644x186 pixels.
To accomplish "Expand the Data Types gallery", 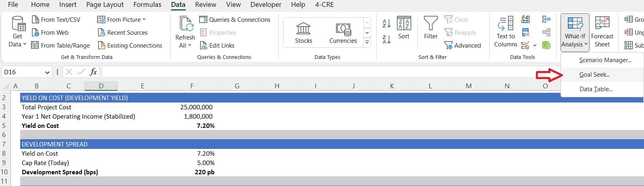I will pos(367,42).
